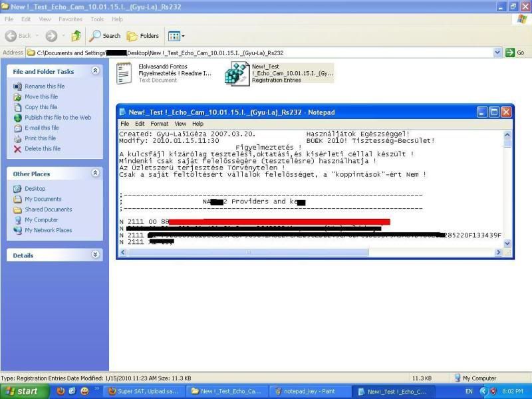This screenshot has height=399, width=532.
Task: Open the Views dropdown button
Action: tap(176, 36)
